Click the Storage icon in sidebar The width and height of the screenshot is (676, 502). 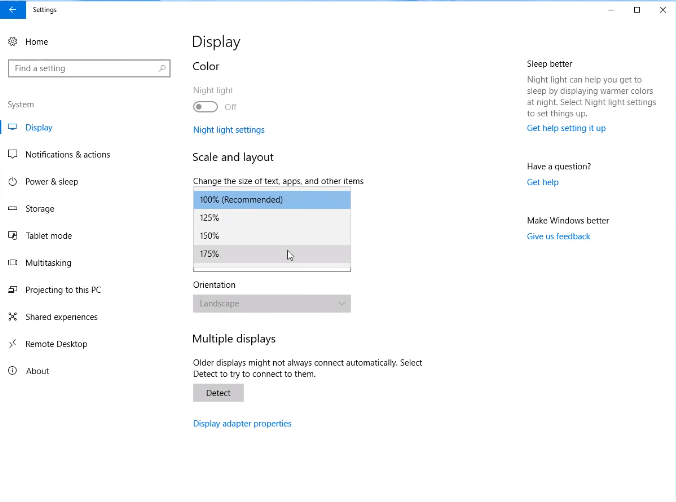coord(13,209)
